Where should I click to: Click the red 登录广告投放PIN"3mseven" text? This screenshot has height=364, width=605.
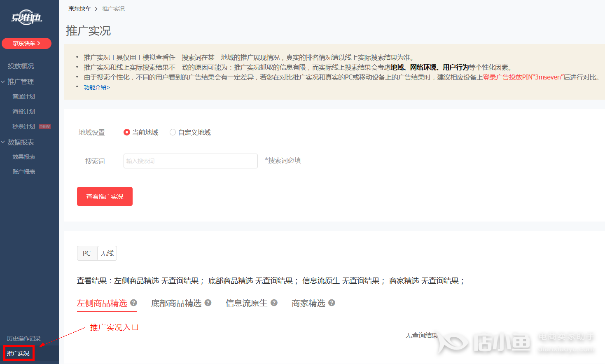[x=523, y=77]
